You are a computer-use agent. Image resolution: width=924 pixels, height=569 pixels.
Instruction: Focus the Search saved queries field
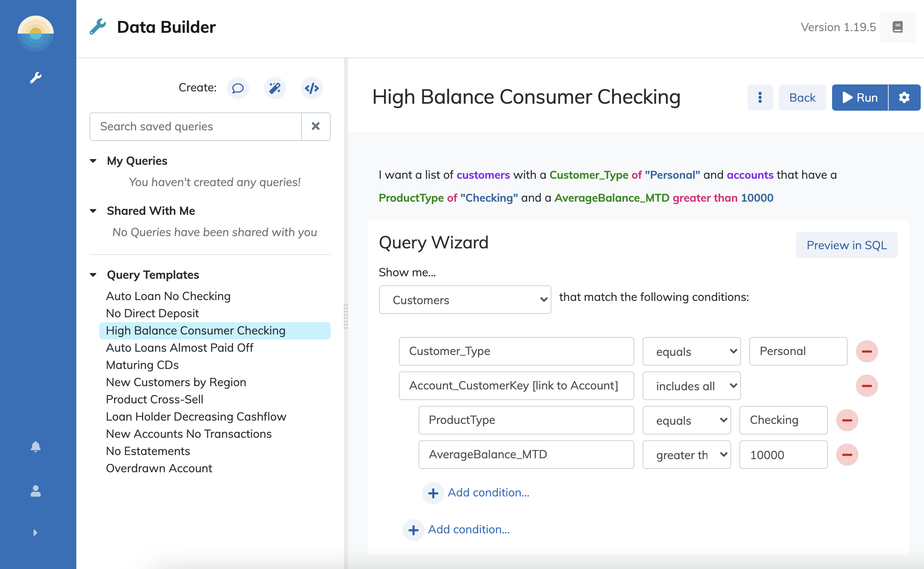click(196, 126)
